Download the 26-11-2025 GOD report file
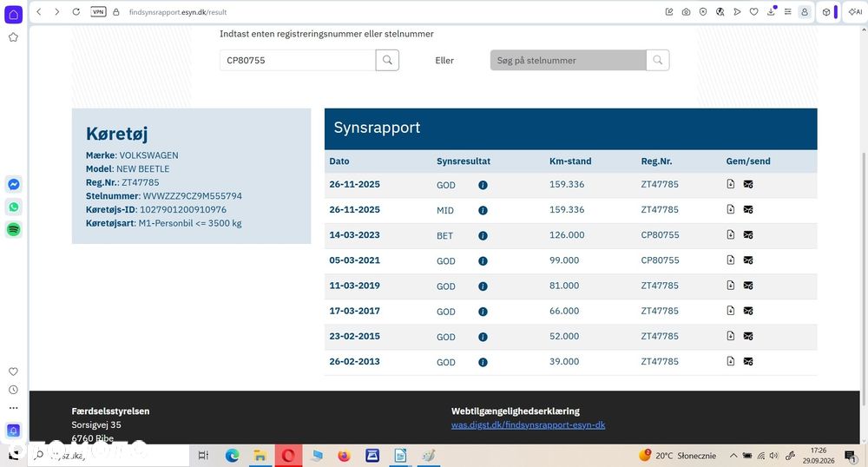This screenshot has height=467, width=868. coord(731,184)
